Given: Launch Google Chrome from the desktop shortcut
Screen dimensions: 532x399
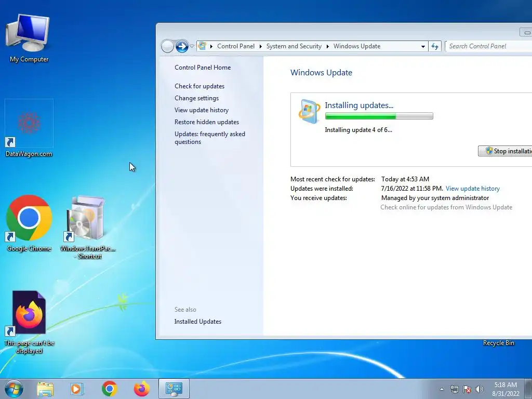Looking at the screenshot, I should click(29, 223).
